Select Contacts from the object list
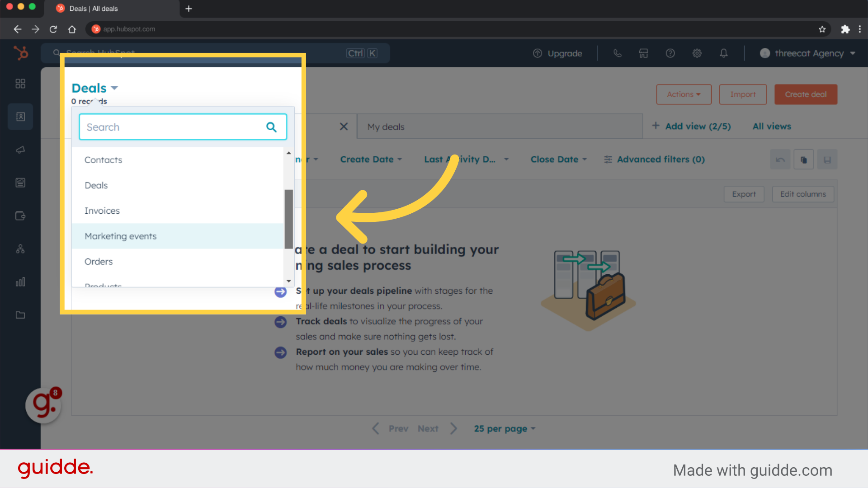868x488 pixels. (177, 160)
